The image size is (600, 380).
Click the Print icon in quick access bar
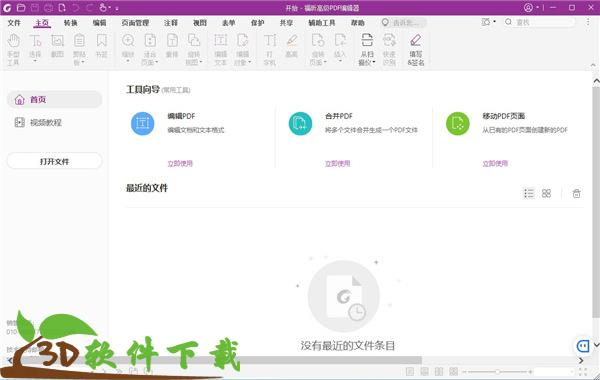(48, 7)
